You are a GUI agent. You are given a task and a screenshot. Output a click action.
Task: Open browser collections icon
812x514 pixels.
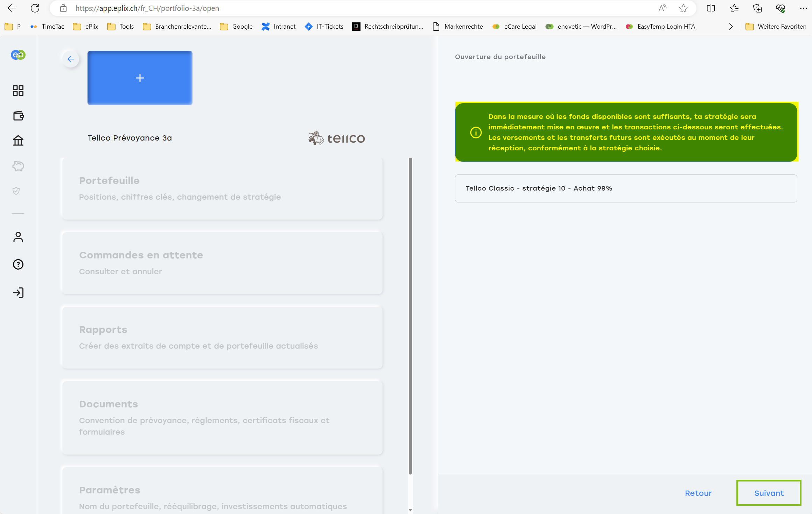757,8
